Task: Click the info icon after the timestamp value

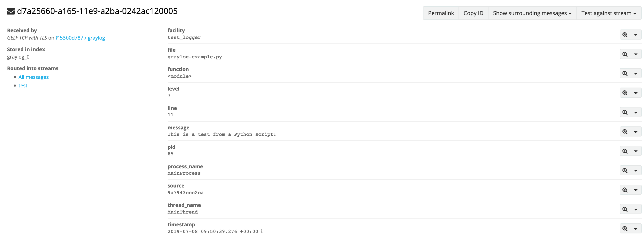Action: (262, 231)
